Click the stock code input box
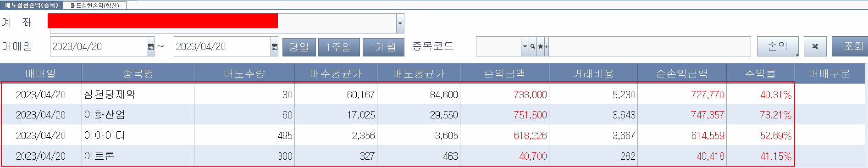Image resolution: width=868 pixels, height=168 pixels. coord(499,46)
